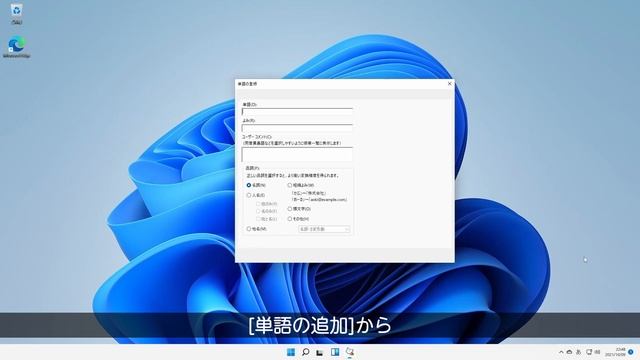The height and width of the screenshot is (360, 640).
Task: Open the Recycle Bin desktop icon
Action: (x=16, y=13)
